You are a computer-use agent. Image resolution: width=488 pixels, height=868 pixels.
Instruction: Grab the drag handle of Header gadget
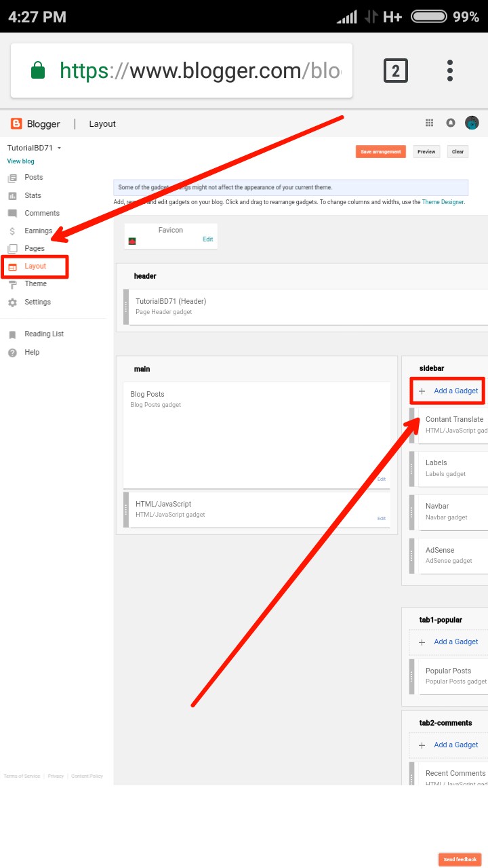coord(126,307)
